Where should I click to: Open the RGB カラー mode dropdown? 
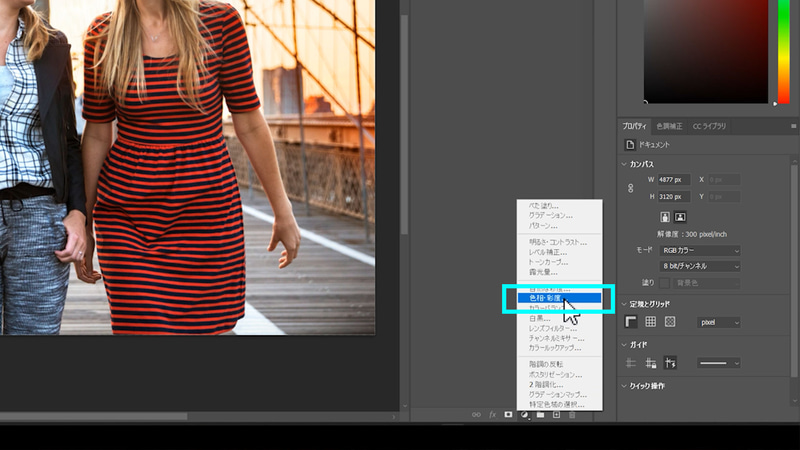coord(700,251)
